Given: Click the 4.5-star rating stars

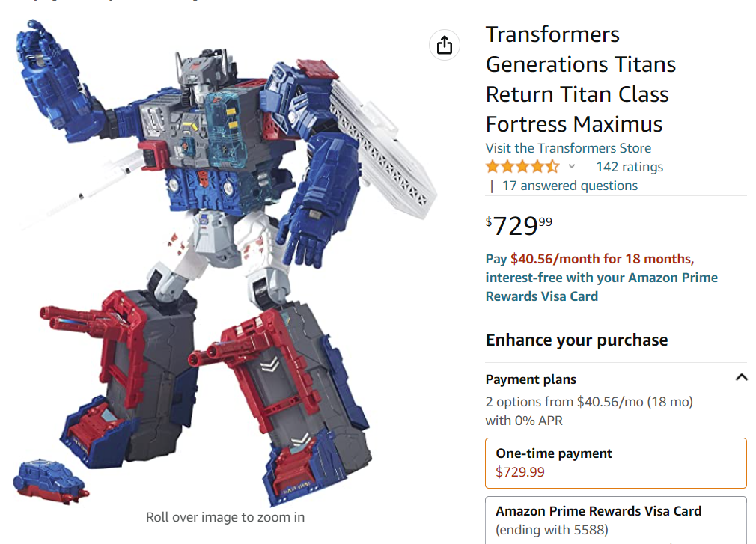Looking at the screenshot, I should [522, 167].
